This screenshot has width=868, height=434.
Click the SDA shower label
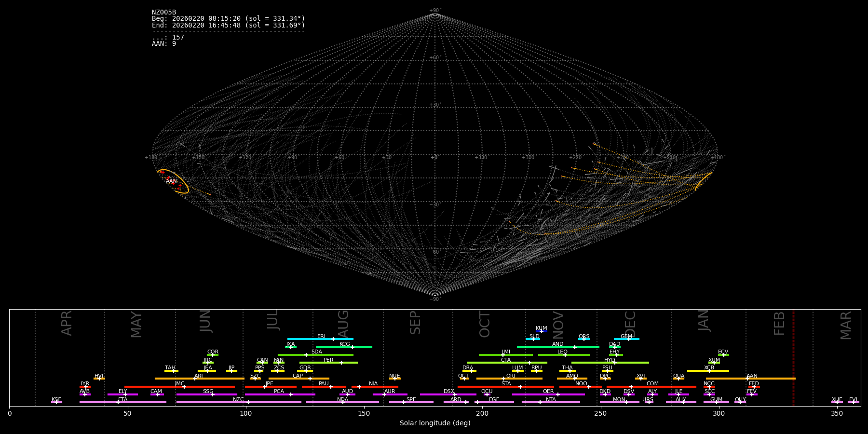(316, 352)
